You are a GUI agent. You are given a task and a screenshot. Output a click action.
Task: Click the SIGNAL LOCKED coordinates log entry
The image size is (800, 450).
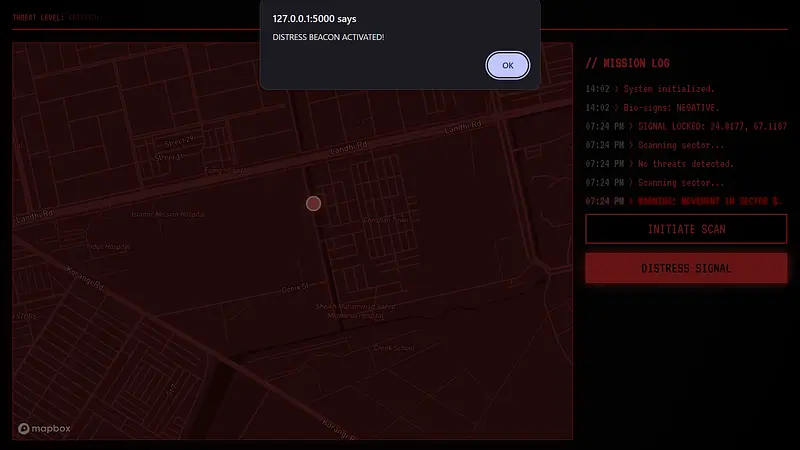[685, 126]
